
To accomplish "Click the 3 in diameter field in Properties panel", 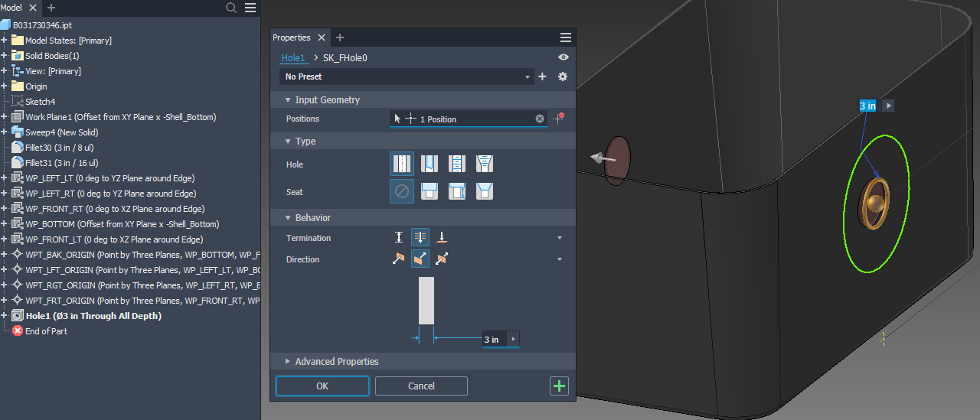I will point(495,339).
